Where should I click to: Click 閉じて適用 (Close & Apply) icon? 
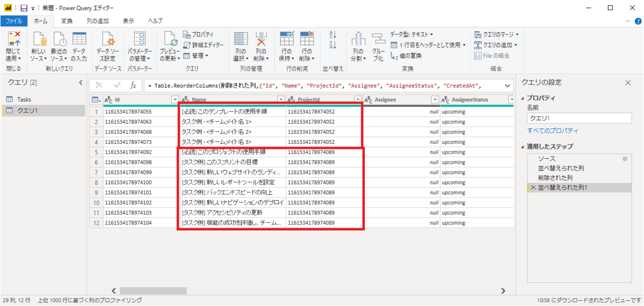point(14,39)
